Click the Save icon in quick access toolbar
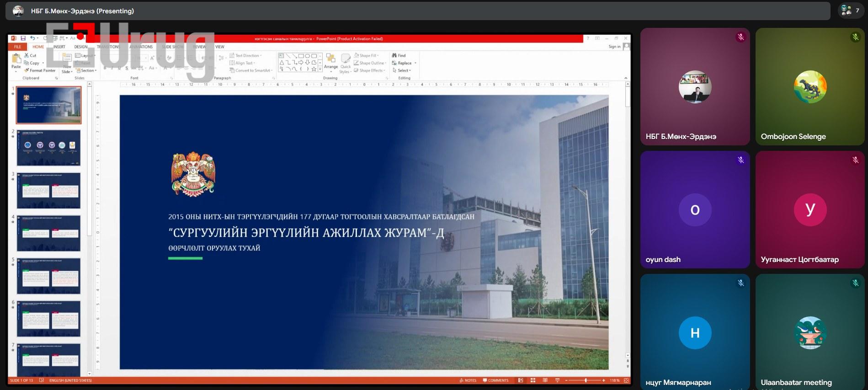This screenshot has width=868, height=390. 23,38
